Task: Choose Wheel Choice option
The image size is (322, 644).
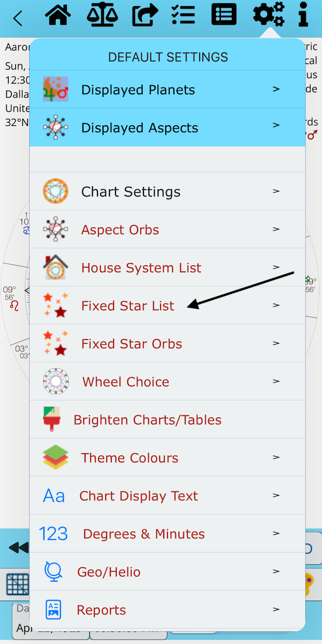Action: click(x=126, y=381)
